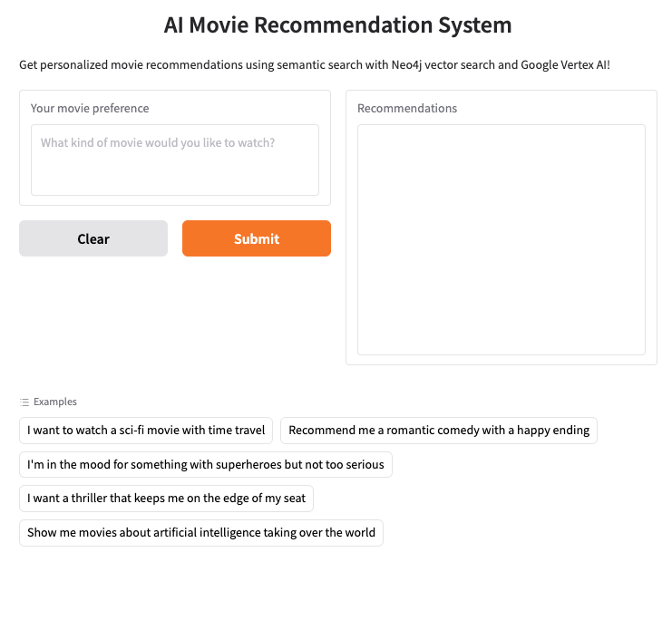Select the sci-fi time travel example
Viewport: 672px width, 620px height.
(146, 431)
